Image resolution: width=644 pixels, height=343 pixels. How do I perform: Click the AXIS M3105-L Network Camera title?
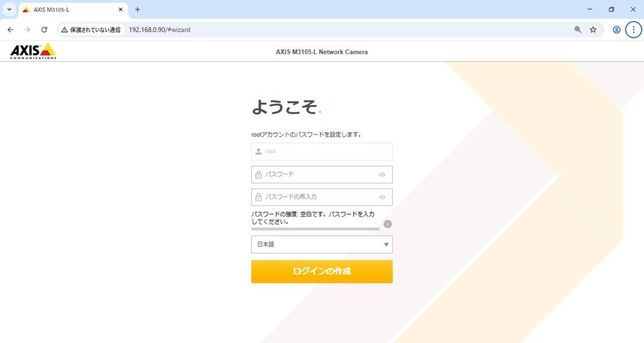(322, 52)
